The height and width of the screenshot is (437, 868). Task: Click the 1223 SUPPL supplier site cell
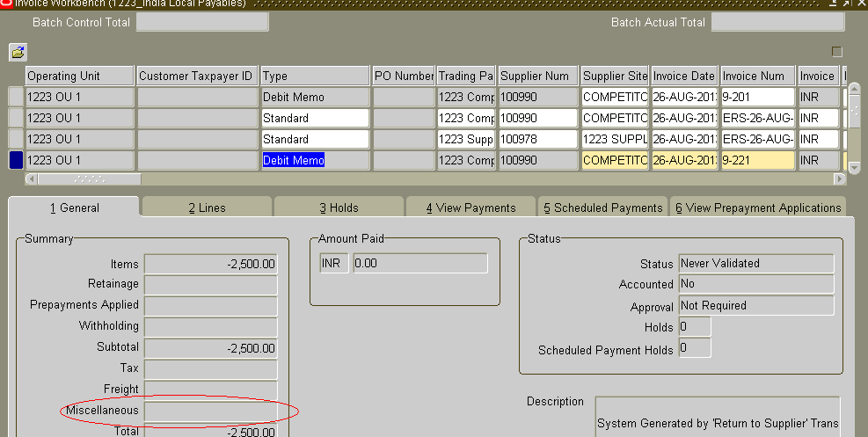click(x=615, y=139)
